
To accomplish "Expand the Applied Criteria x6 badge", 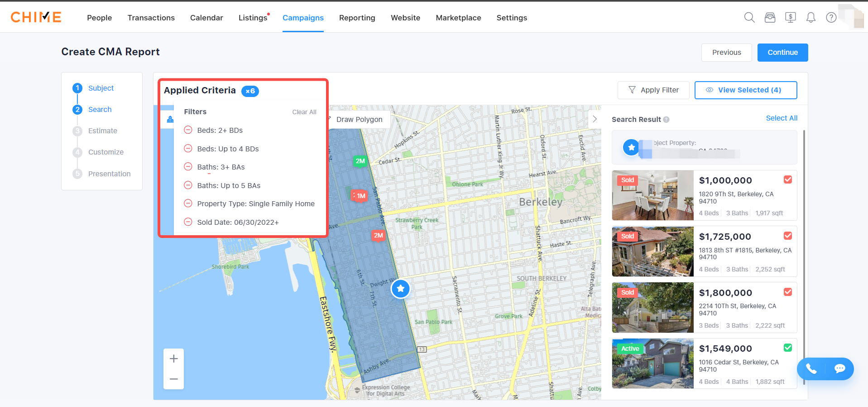I will click(x=250, y=91).
